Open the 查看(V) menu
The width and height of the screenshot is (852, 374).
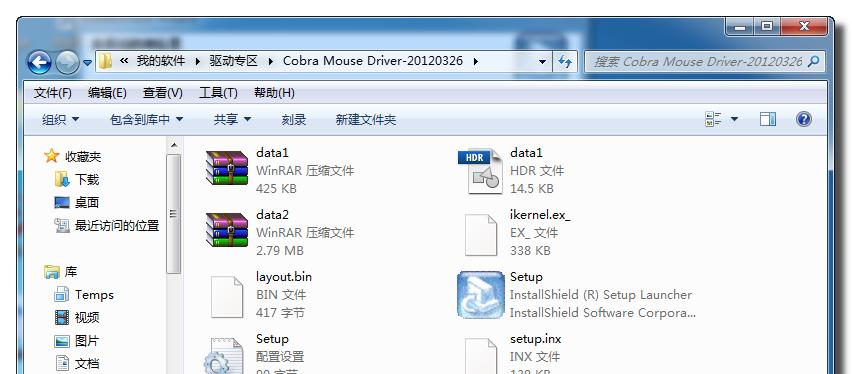coord(162,93)
